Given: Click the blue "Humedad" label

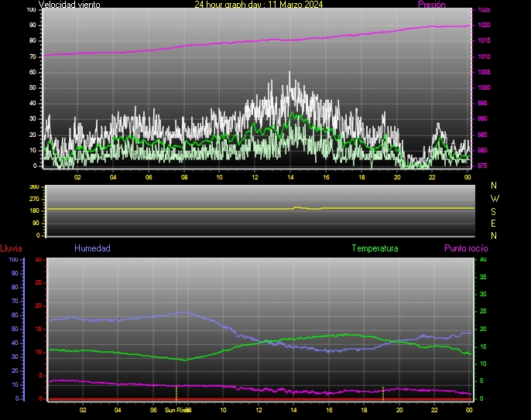Looking at the screenshot, I should click(92, 248).
